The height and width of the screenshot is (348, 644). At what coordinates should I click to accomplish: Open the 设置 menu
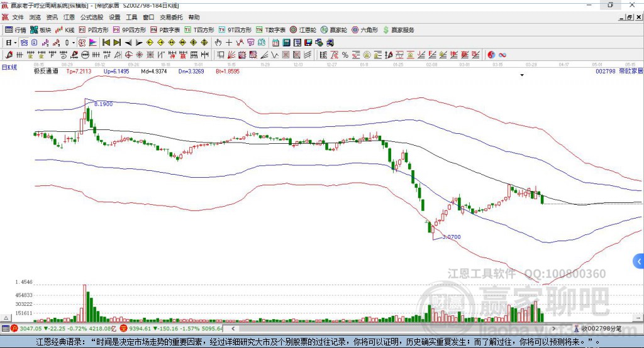pos(114,17)
